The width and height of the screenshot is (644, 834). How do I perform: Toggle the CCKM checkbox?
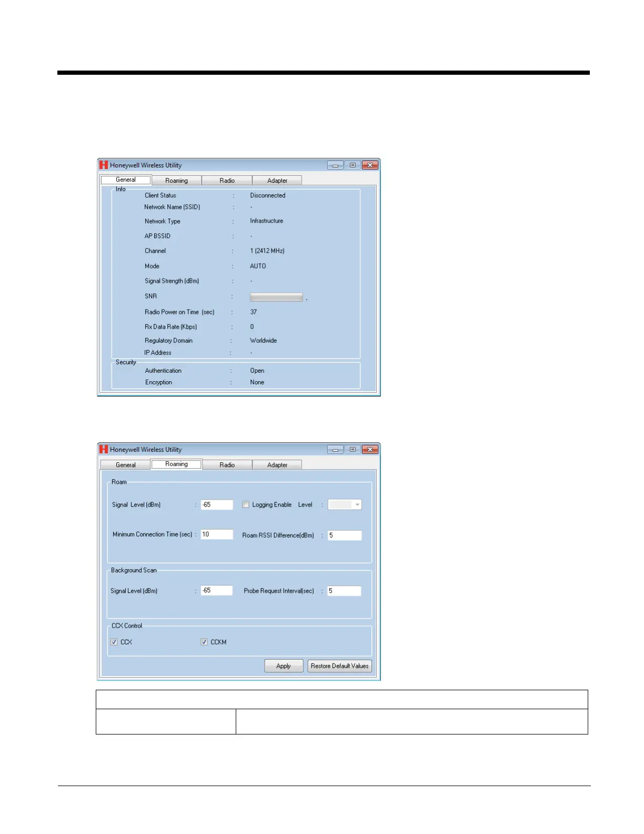[204, 642]
